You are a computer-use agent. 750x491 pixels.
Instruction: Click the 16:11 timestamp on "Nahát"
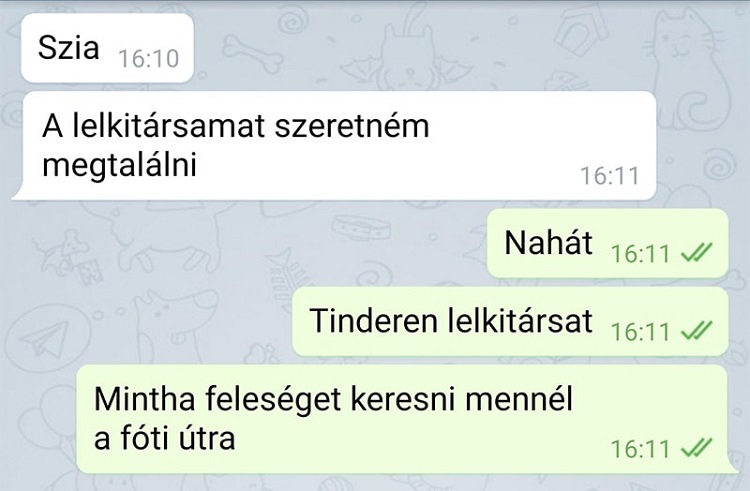(640, 253)
